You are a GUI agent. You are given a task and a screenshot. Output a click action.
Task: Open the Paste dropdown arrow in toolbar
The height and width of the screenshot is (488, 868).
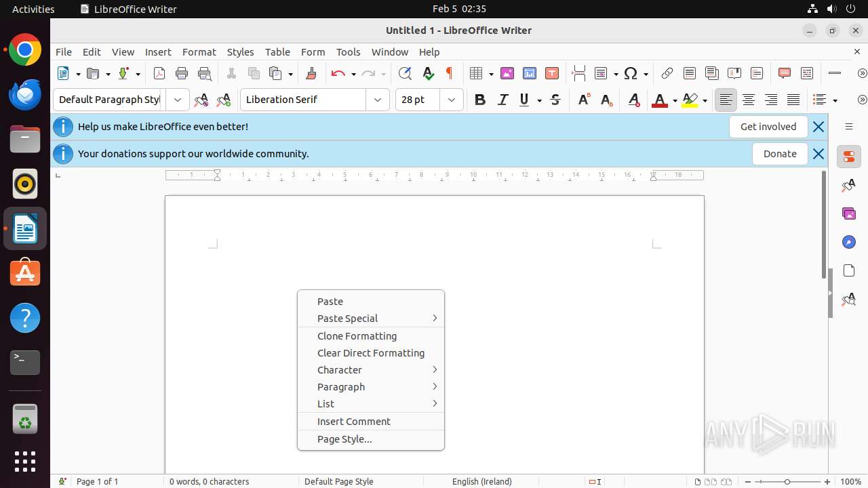[x=290, y=74]
